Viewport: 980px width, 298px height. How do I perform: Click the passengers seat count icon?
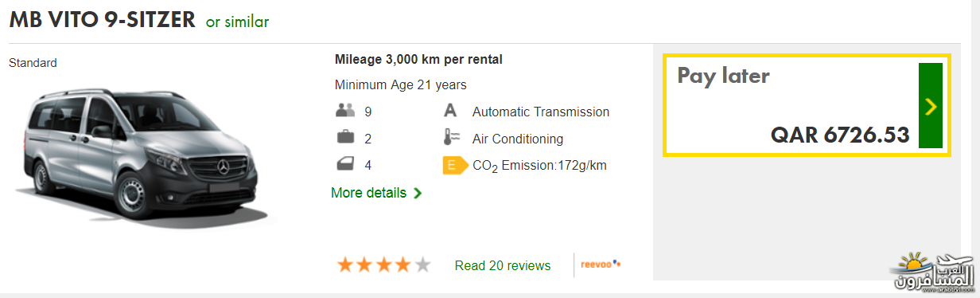point(345,112)
